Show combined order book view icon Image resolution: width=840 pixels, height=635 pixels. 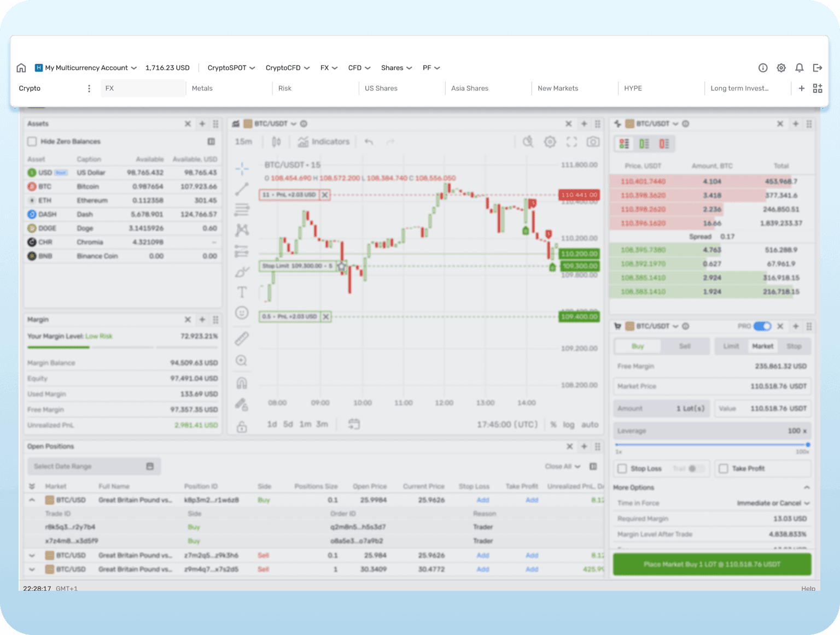[x=624, y=144]
